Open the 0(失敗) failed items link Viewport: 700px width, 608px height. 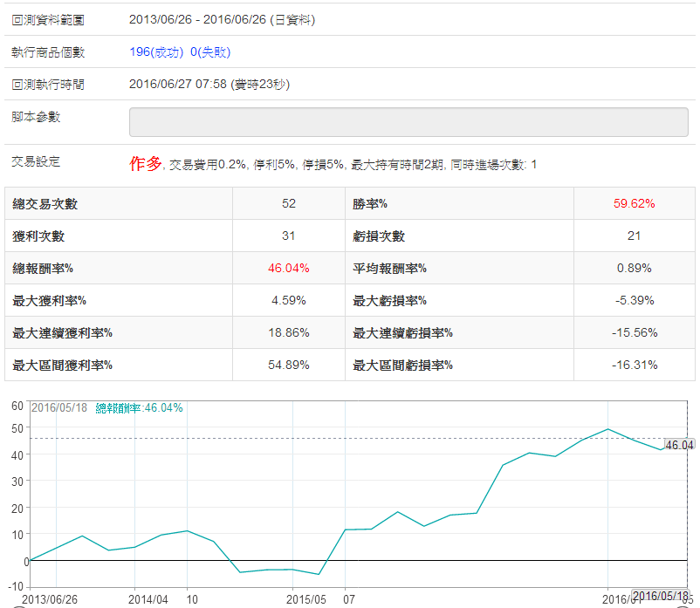coord(210,52)
